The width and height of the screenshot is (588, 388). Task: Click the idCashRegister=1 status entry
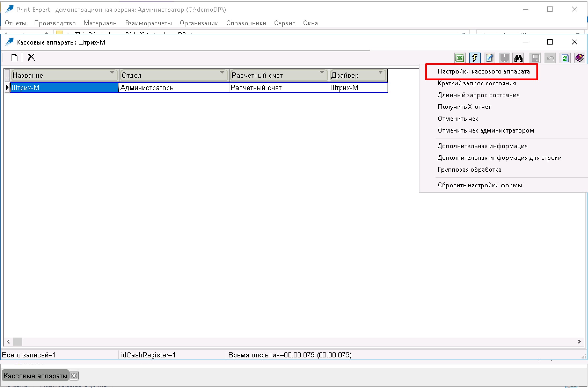coord(148,355)
